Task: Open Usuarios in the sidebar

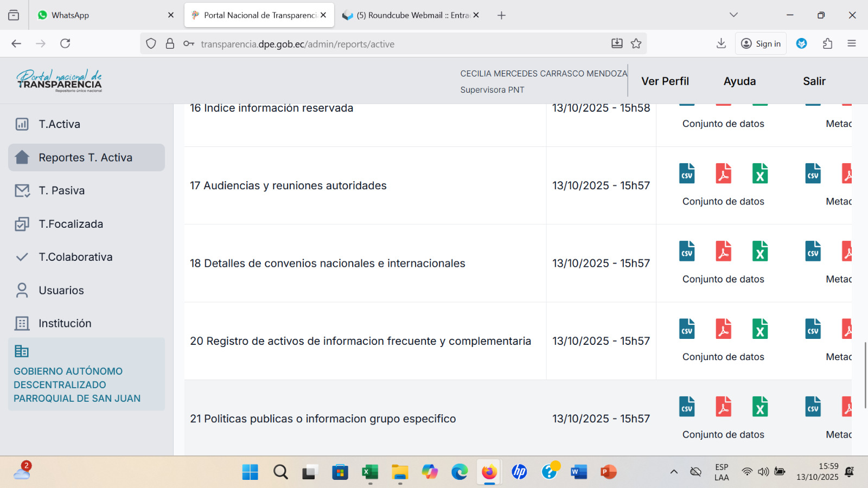Action: (61, 291)
